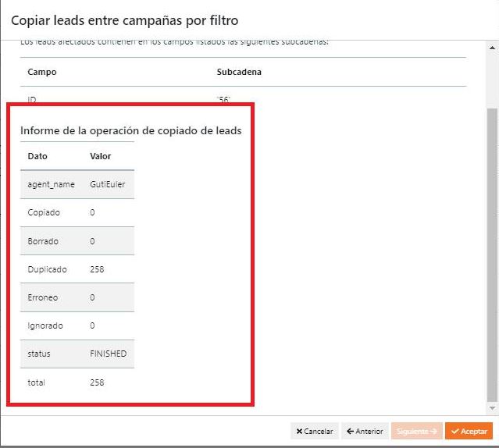Click the total row label
Screen dimensions: 499x448
coord(36,382)
